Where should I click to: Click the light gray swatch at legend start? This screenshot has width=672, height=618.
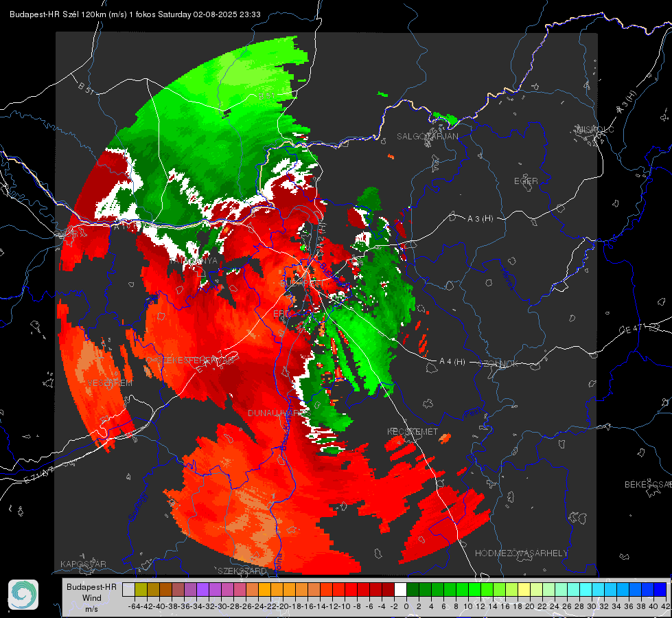click(128, 590)
